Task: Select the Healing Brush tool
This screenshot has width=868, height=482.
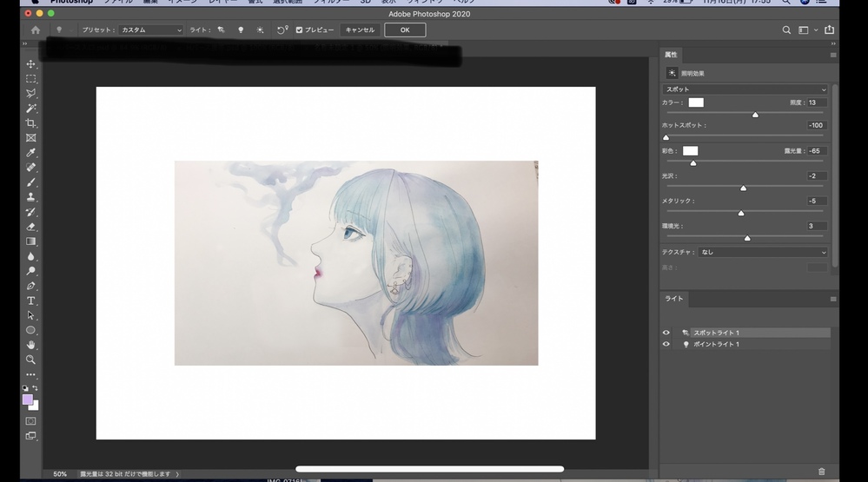Action: (31, 167)
